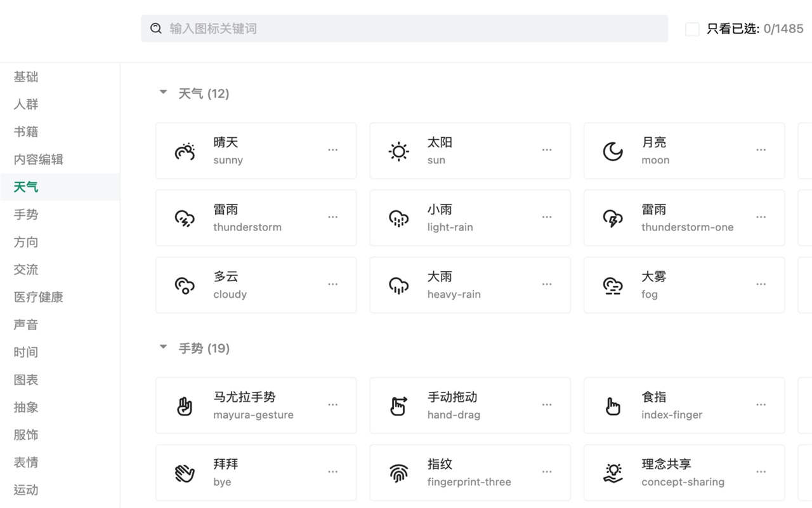
Task: Select the active 天气 sidebar item
Action: (x=60, y=187)
